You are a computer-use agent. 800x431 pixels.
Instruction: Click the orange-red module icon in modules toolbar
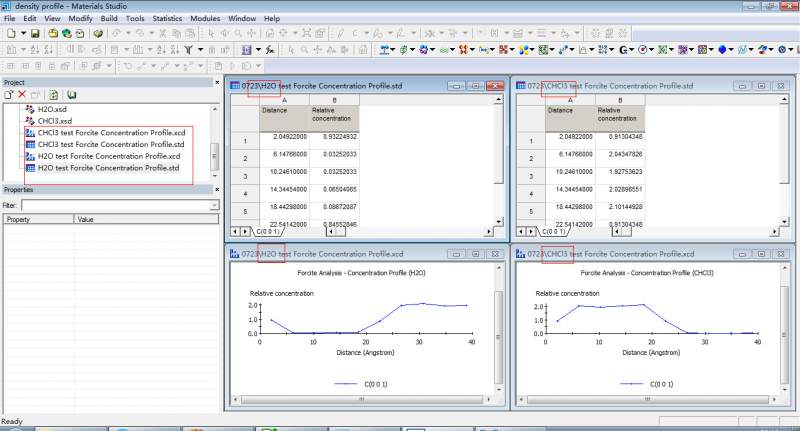463,49
